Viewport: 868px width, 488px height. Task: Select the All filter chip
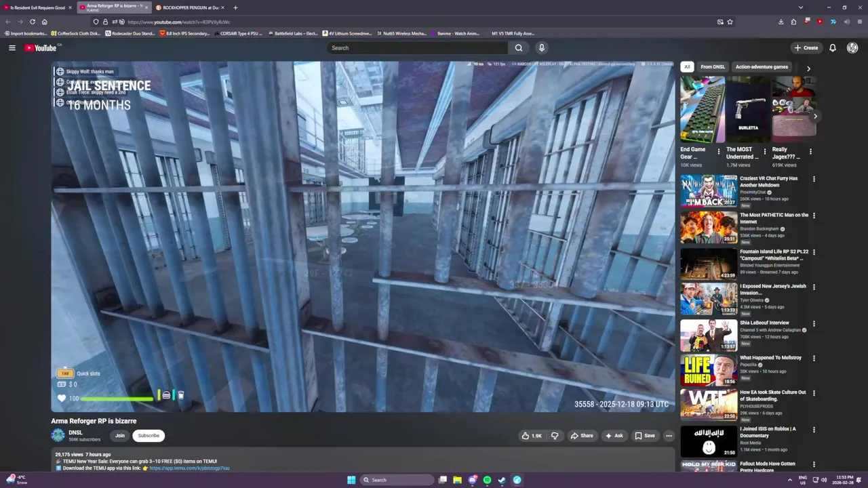(687, 67)
